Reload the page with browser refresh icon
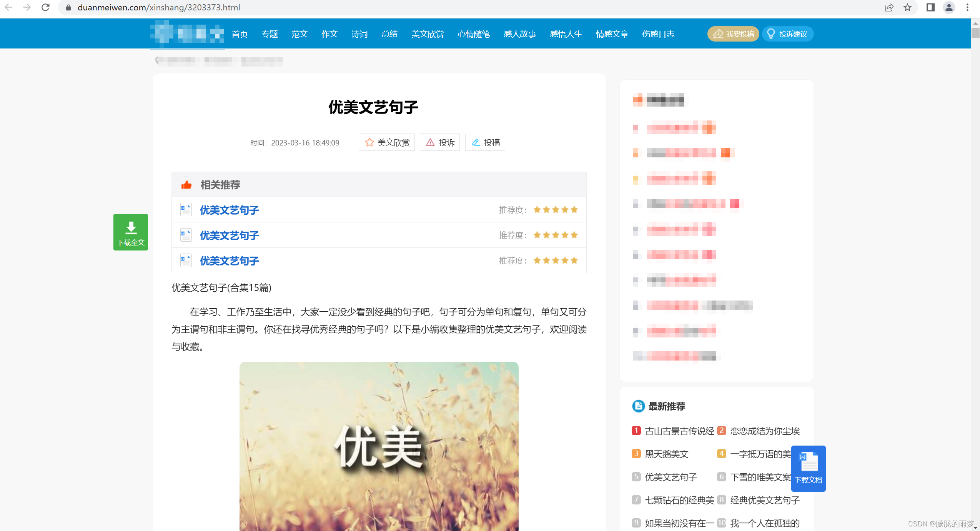980x531 pixels. point(45,7)
